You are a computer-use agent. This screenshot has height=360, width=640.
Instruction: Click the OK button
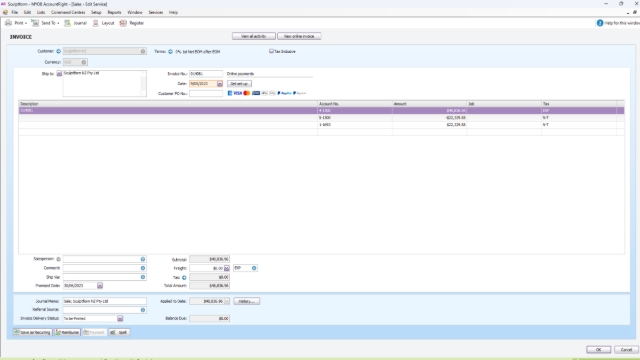click(598, 350)
